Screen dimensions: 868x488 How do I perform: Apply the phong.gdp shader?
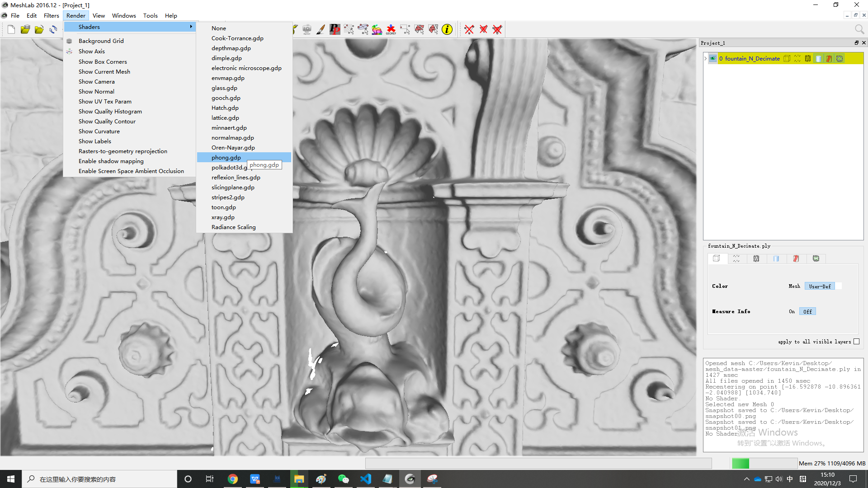point(226,157)
